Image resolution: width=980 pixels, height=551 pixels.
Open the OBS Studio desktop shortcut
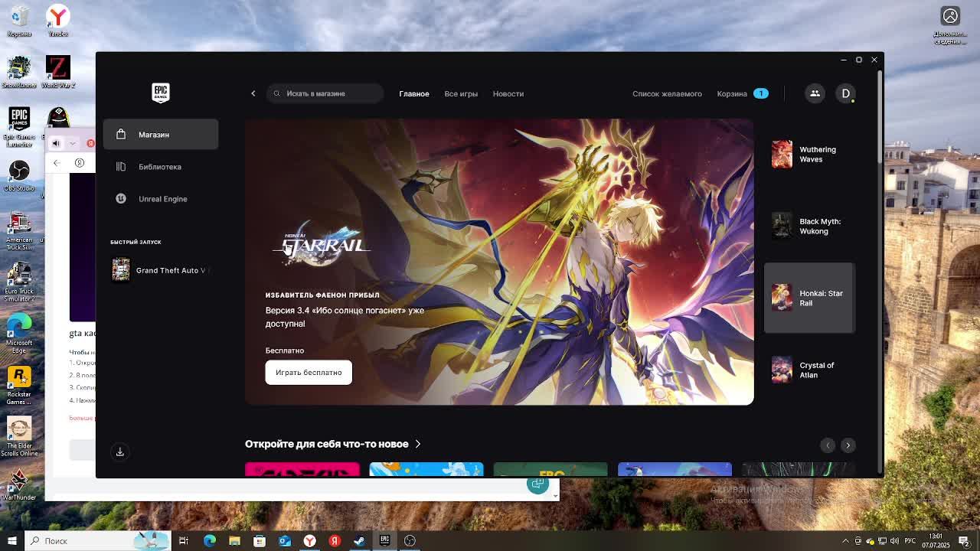click(x=19, y=175)
